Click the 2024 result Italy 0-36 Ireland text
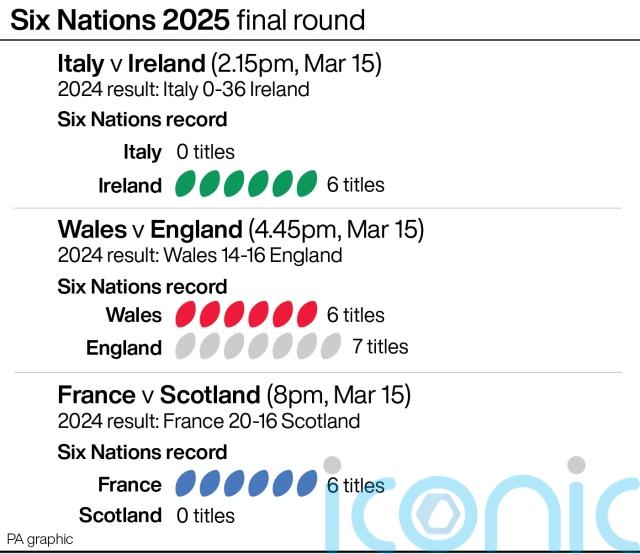 (184, 89)
